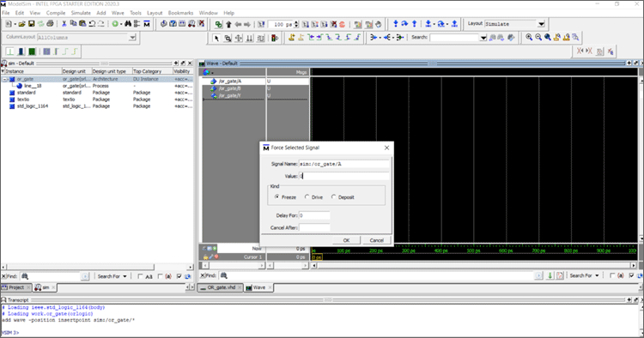Screen dimensions: 644x338
Task: Open the Search field dropdown arrow
Action: click(x=483, y=38)
